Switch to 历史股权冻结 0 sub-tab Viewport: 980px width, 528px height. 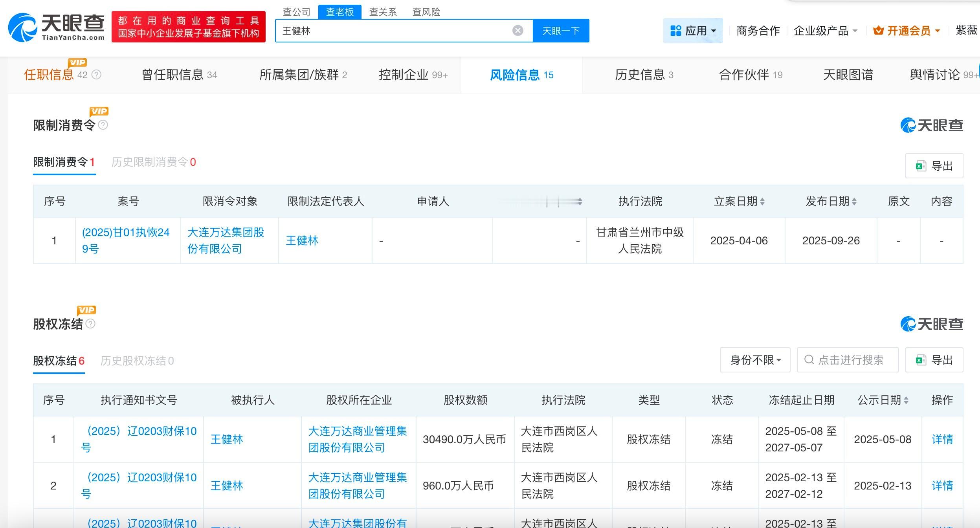pyautogui.click(x=137, y=361)
